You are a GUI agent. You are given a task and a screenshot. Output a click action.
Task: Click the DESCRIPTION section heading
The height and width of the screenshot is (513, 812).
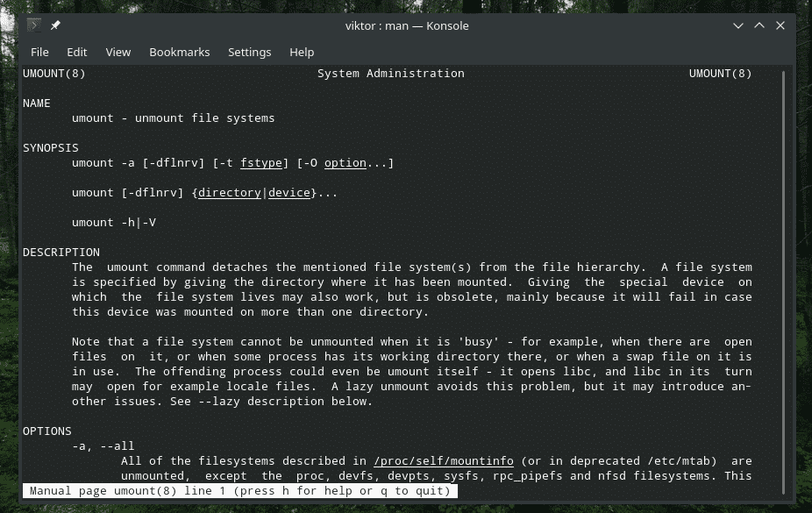tap(61, 253)
